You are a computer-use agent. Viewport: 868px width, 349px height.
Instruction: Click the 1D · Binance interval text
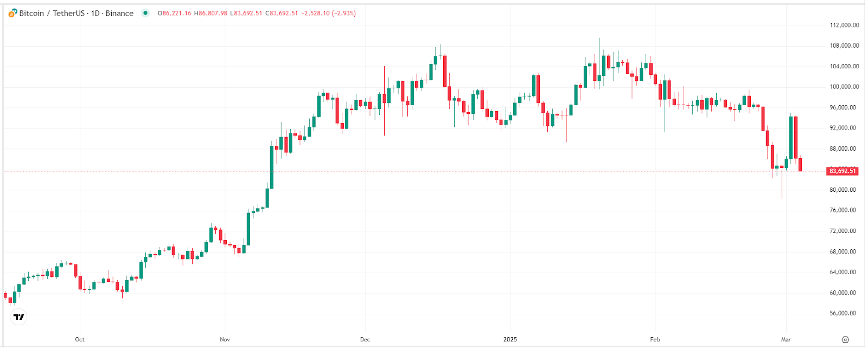[112, 13]
